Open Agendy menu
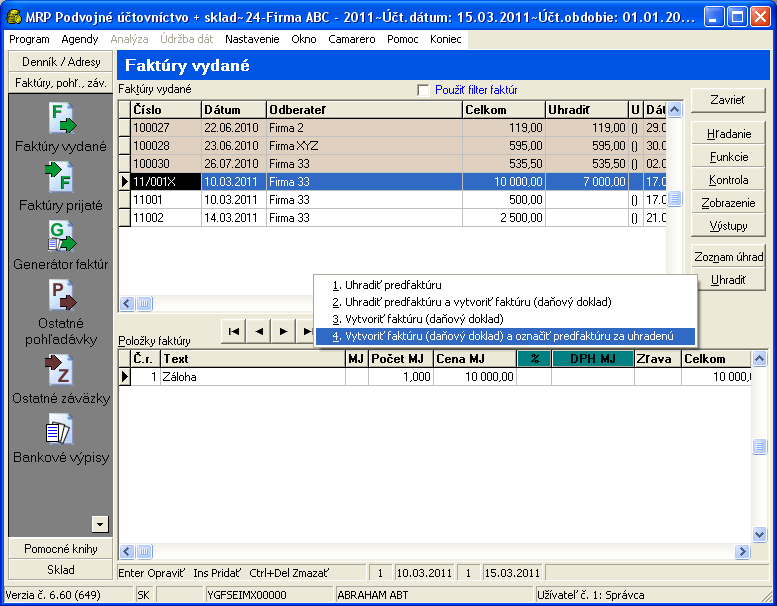 click(x=80, y=39)
